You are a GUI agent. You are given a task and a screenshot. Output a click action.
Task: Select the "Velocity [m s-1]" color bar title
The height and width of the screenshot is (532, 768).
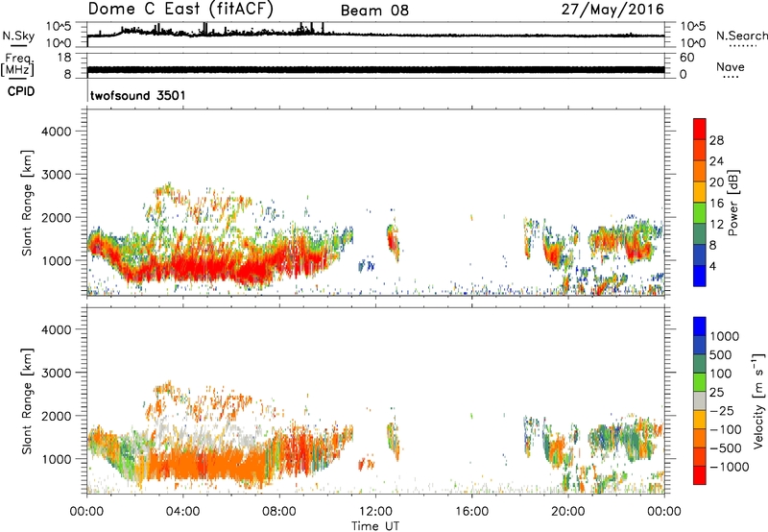pos(758,400)
